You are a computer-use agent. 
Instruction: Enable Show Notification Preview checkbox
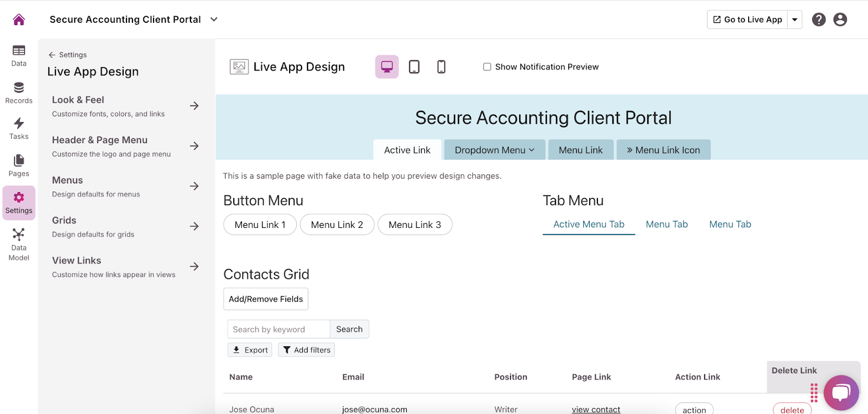click(x=487, y=67)
